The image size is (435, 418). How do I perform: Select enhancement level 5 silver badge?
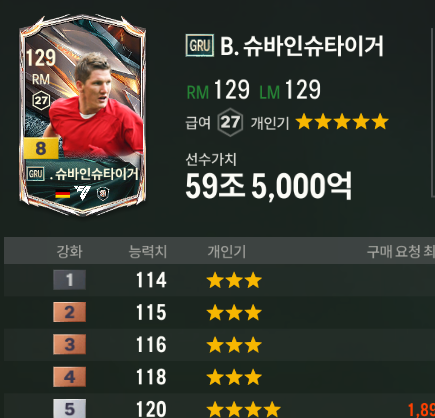pyautogui.click(x=69, y=409)
